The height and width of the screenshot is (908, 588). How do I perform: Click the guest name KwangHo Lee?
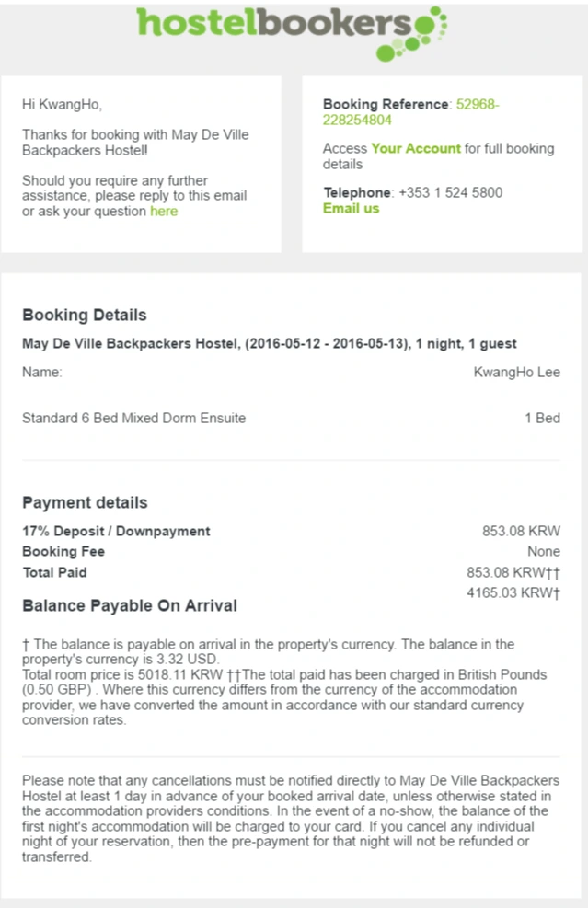pos(517,372)
